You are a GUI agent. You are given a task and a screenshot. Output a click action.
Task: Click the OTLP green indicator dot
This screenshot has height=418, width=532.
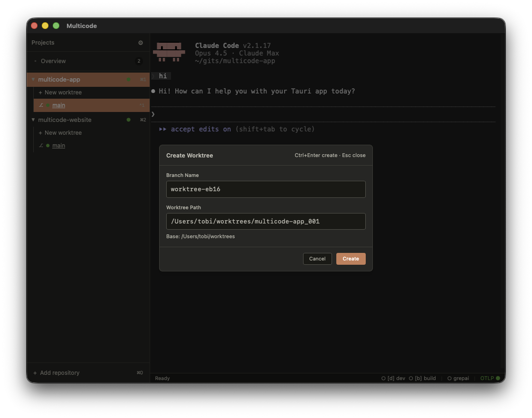498,378
